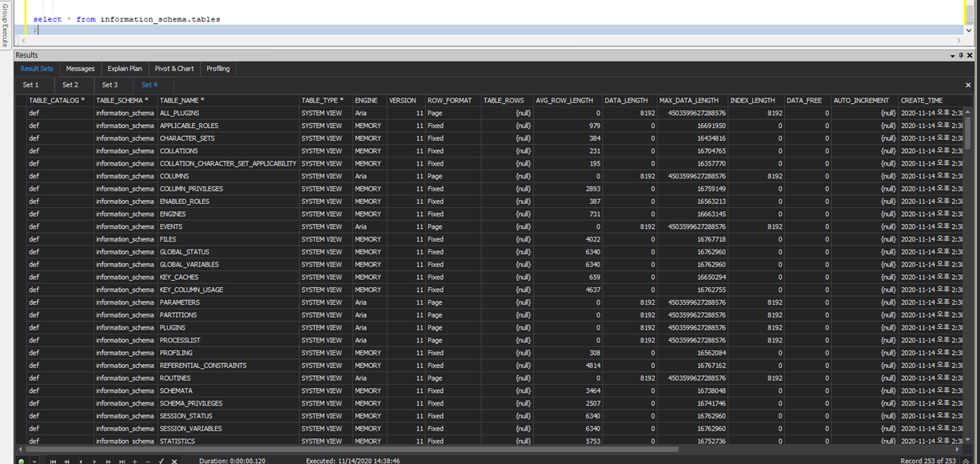
Task: Open the Pivot & Chart tab
Action: click(x=174, y=69)
